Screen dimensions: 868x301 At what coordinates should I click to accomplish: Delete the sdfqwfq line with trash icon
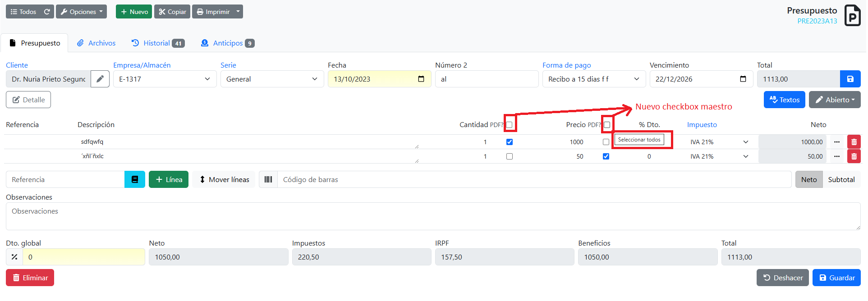(854, 142)
